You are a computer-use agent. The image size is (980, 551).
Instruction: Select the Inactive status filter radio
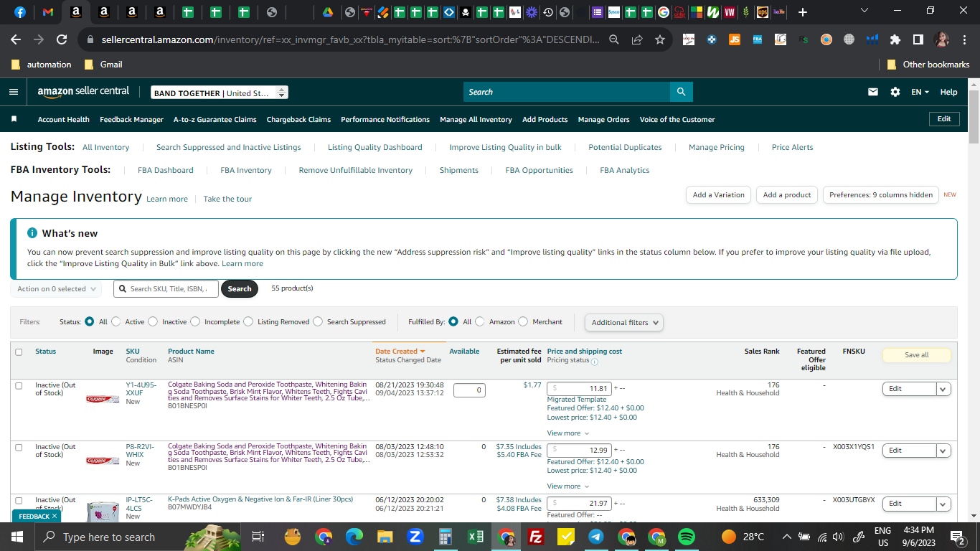click(x=153, y=321)
